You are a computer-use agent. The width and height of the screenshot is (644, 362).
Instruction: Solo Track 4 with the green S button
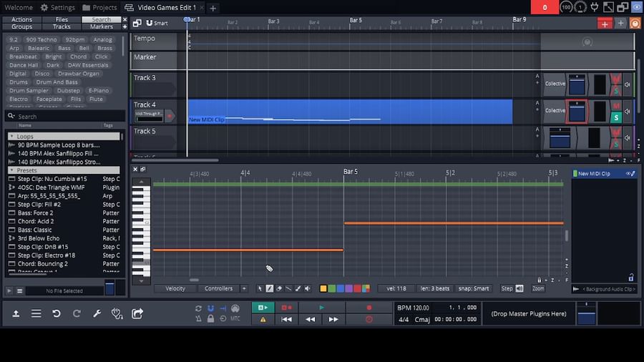[x=615, y=118]
